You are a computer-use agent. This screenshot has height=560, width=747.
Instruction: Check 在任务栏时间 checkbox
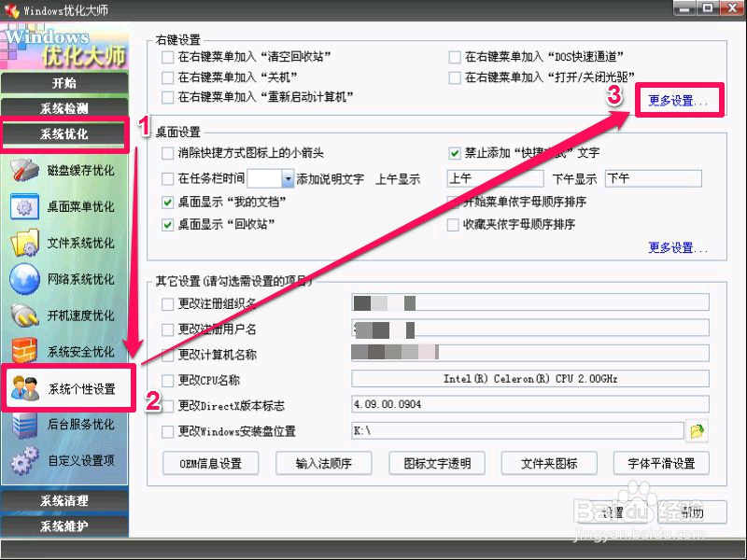(168, 179)
